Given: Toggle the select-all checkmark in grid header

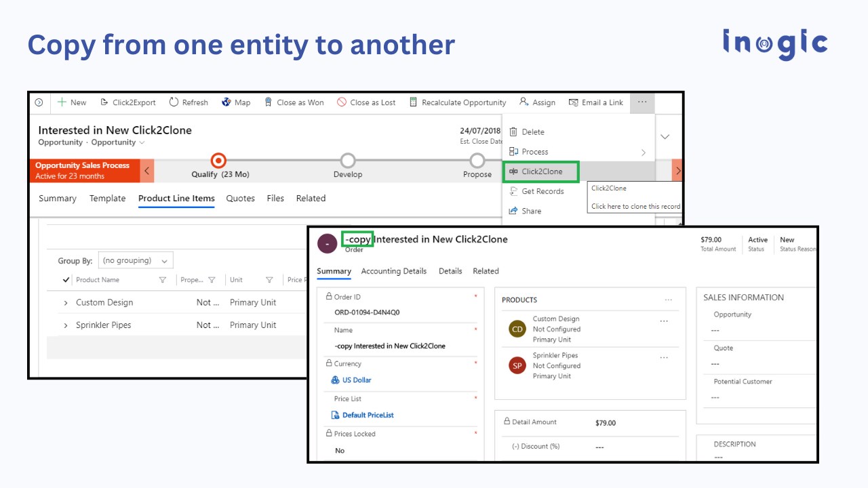Looking at the screenshot, I should (66, 280).
